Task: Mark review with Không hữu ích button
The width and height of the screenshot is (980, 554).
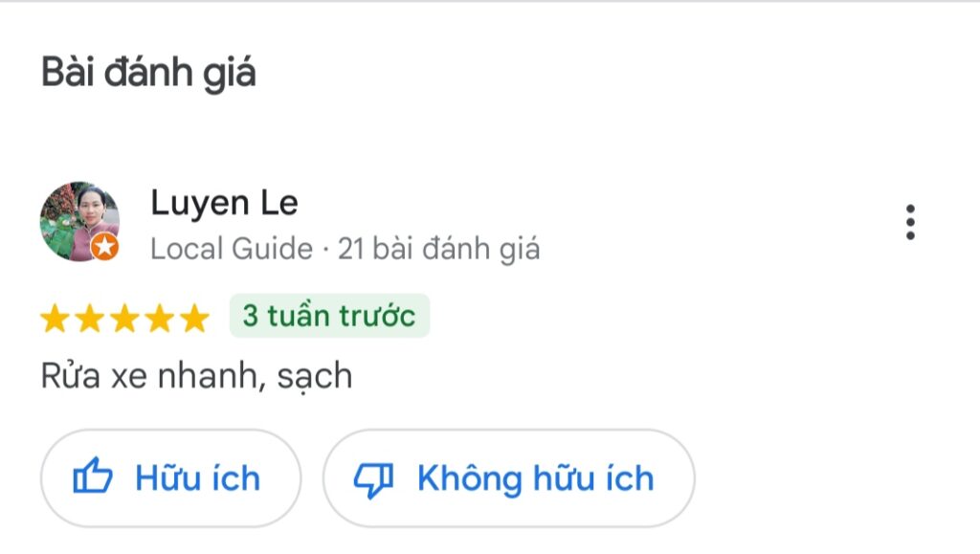Action: [509, 478]
